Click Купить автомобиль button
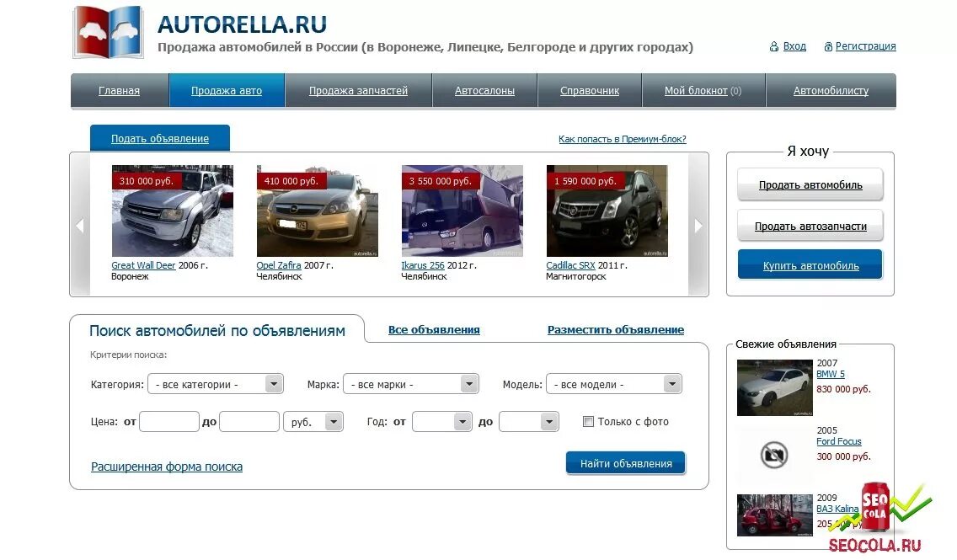 click(x=810, y=265)
